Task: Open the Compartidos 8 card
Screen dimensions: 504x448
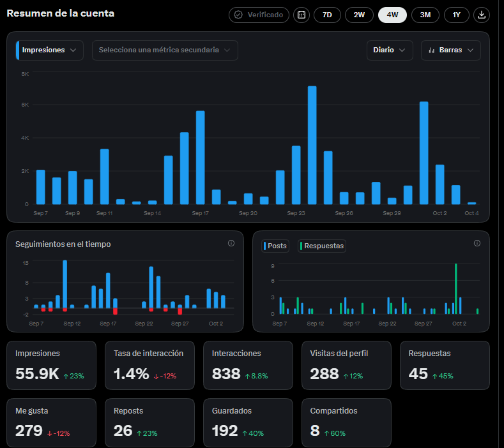Action: point(346,422)
